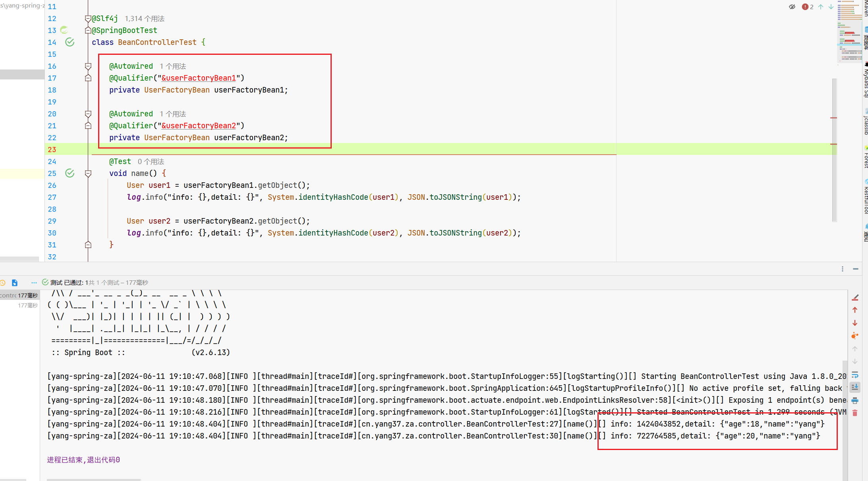This screenshot has height=481, width=868.
Task: Select the second test tree row with gray 177毫秒
Action: (x=19, y=305)
